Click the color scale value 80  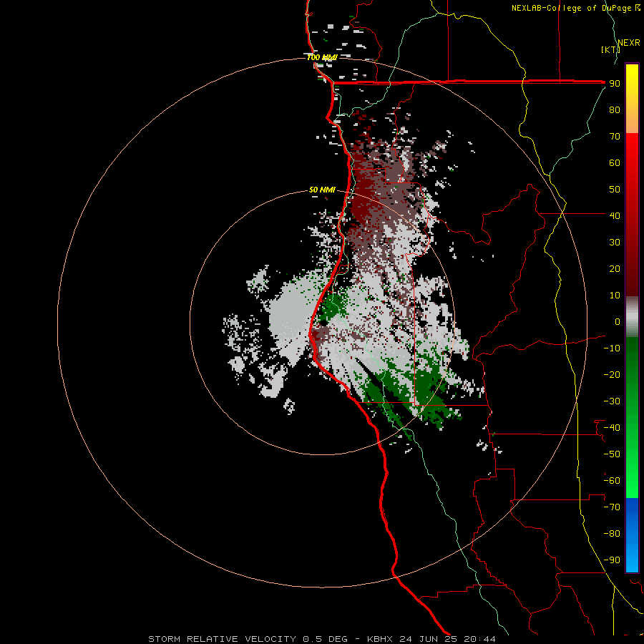(615, 109)
